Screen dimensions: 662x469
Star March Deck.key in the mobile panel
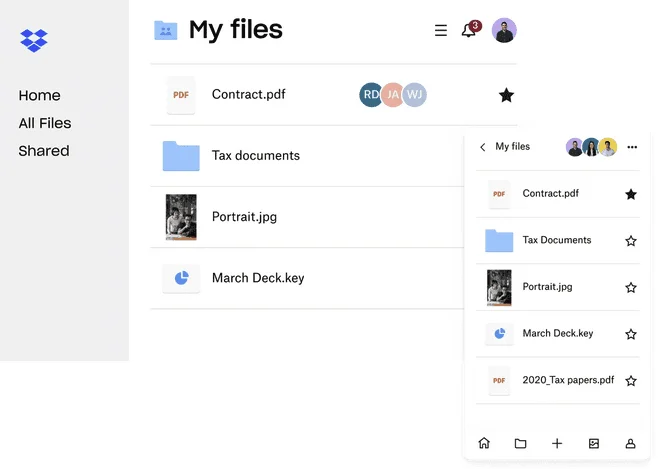coord(631,334)
